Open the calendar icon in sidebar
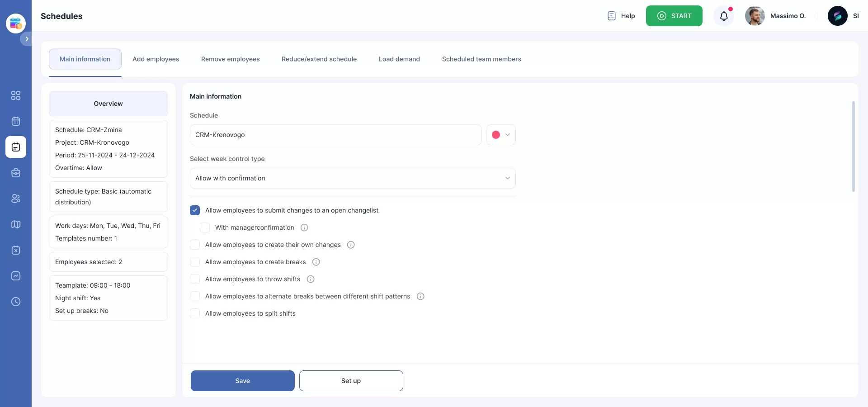Viewport: 868px width, 407px height. coord(16,121)
